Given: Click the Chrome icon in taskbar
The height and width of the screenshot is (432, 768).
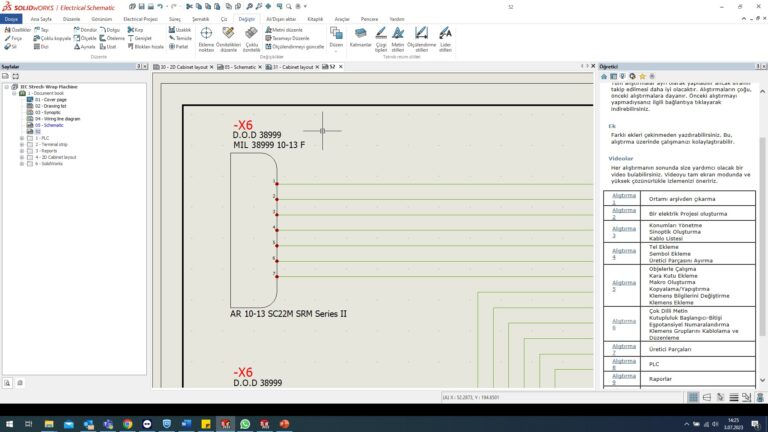Looking at the screenshot, I should 128,424.
